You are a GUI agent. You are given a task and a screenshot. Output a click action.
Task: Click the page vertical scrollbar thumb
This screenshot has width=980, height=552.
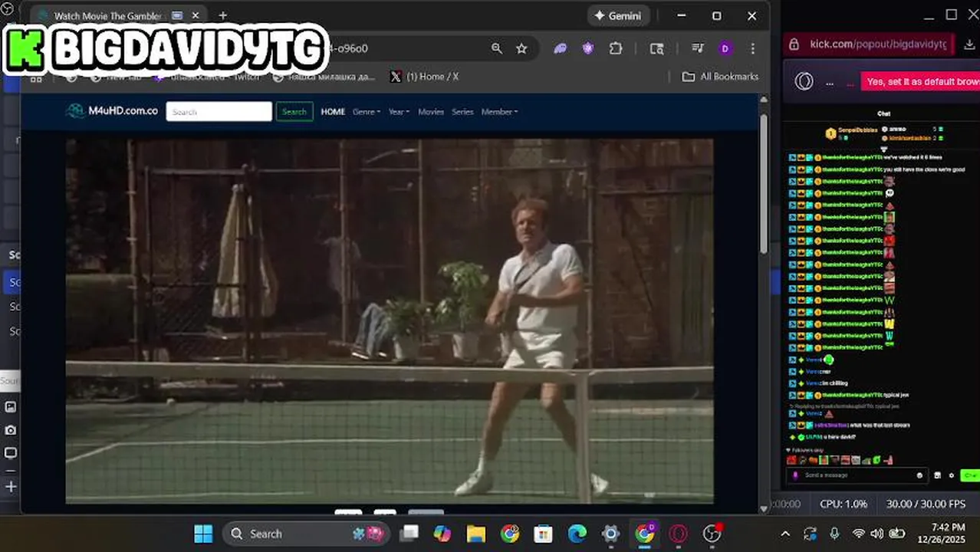click(x=764, y=184)
